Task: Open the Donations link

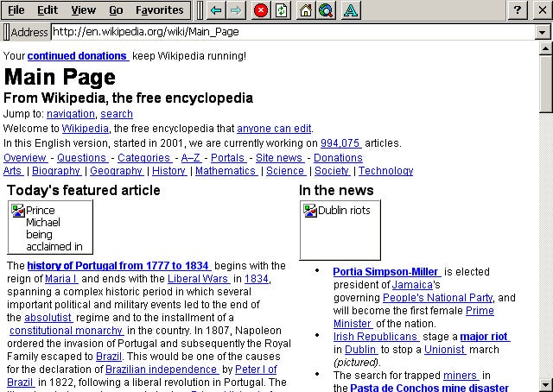Action: coord(338,157)
